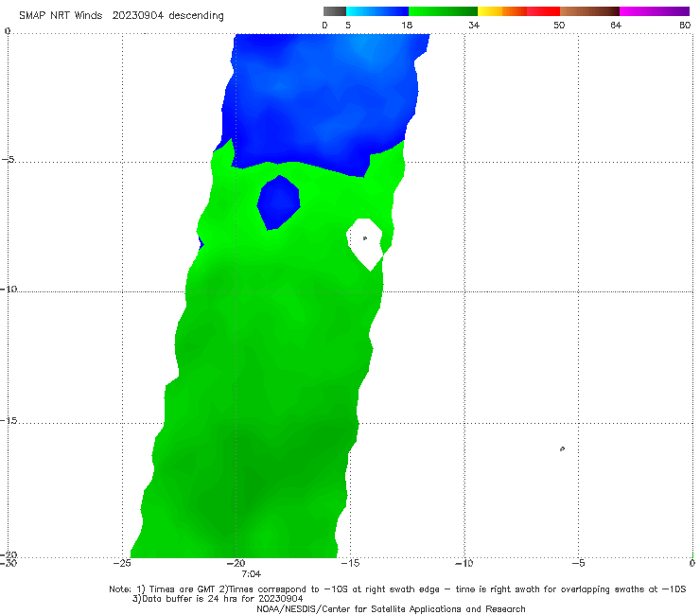Click the magenta-purple segment of color bar
The height and width of the screenshot is (615, 700).
coord(655,11)
